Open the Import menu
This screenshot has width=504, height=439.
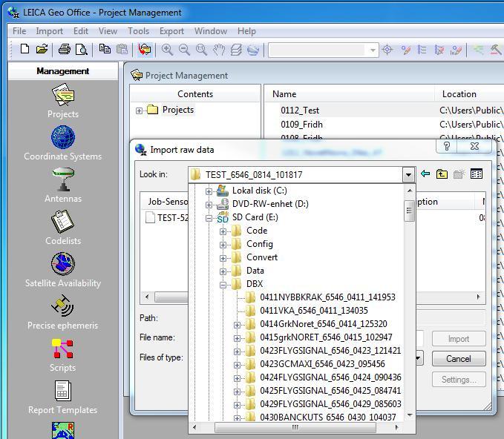coord(49,31)
